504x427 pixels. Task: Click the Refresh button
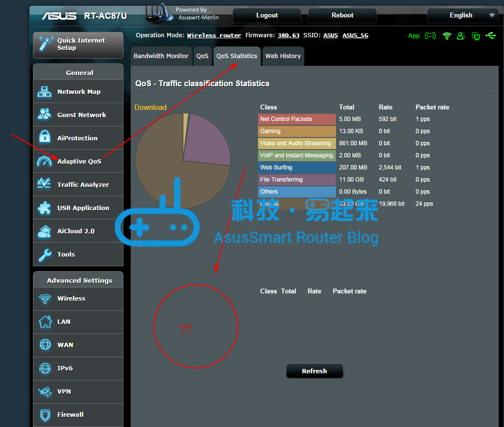tap(314, 371)
